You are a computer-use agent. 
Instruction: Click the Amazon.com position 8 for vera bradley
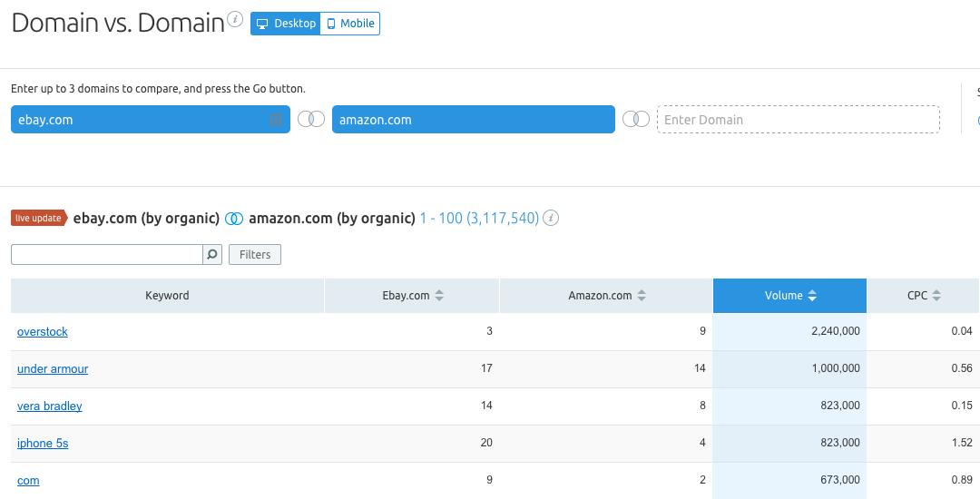(x=702, y=406)
